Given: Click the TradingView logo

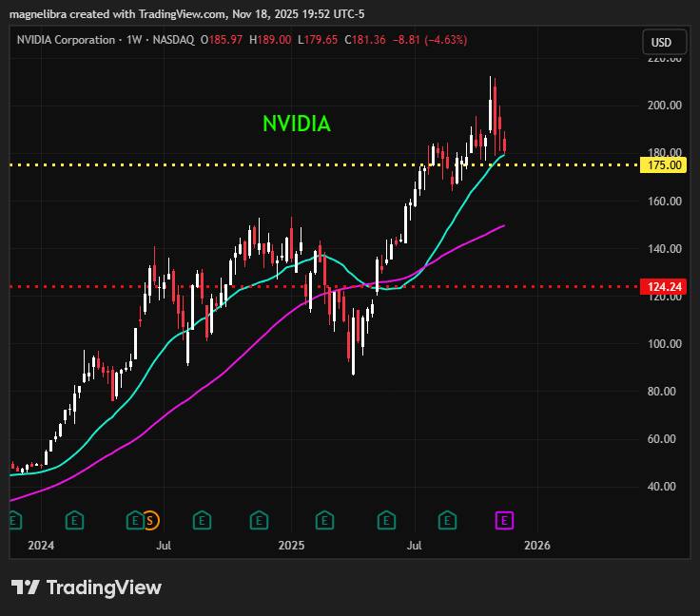Looking at the screenshot, I should (87, 587).
